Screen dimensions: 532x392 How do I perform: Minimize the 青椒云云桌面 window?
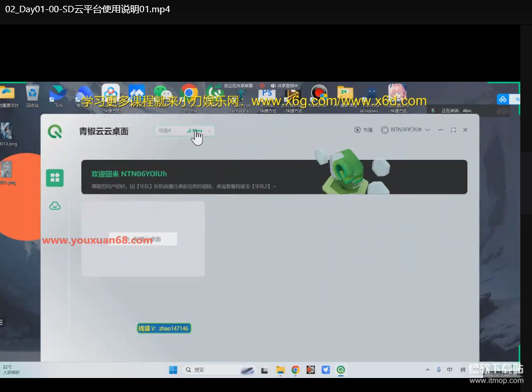coord(440,129)
